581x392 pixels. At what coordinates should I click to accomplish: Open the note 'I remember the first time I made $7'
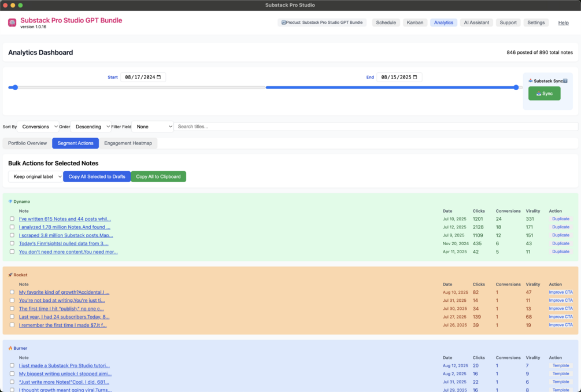(x=62, y=325)
